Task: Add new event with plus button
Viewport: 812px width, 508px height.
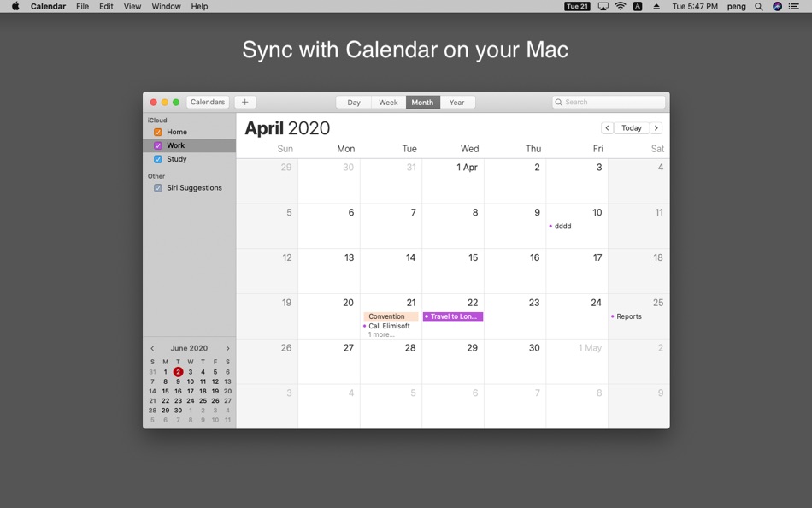Action: tap(245, 102)
